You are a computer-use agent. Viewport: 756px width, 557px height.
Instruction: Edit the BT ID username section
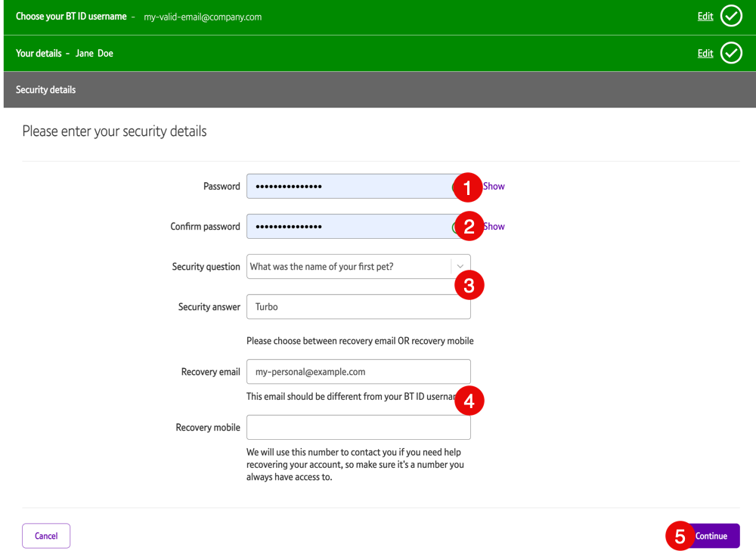click(705, 17)
